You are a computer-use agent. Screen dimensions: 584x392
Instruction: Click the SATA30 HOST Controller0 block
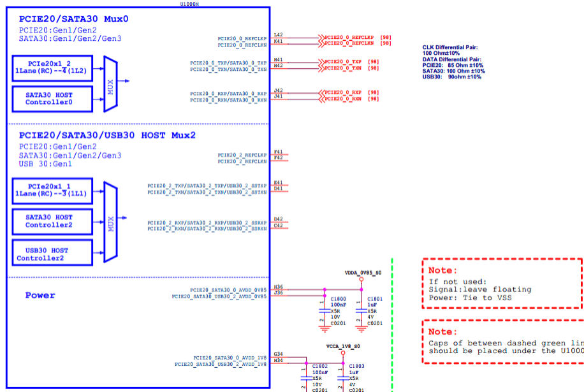(x=52, y=99)
